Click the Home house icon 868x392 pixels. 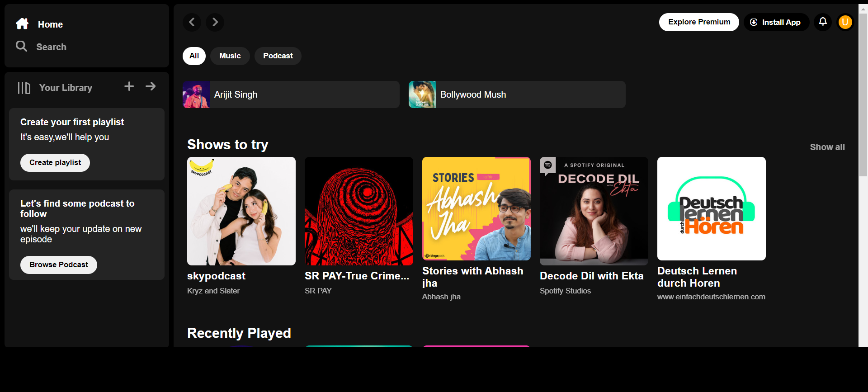tap(22, 24)
